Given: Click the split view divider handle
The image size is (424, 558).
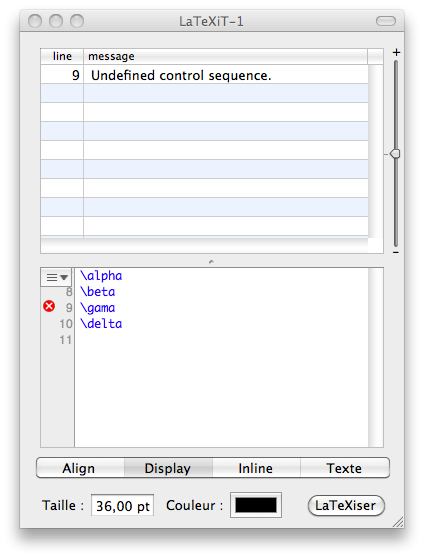Looking at the screenshot, I should [x=211, y=262].
